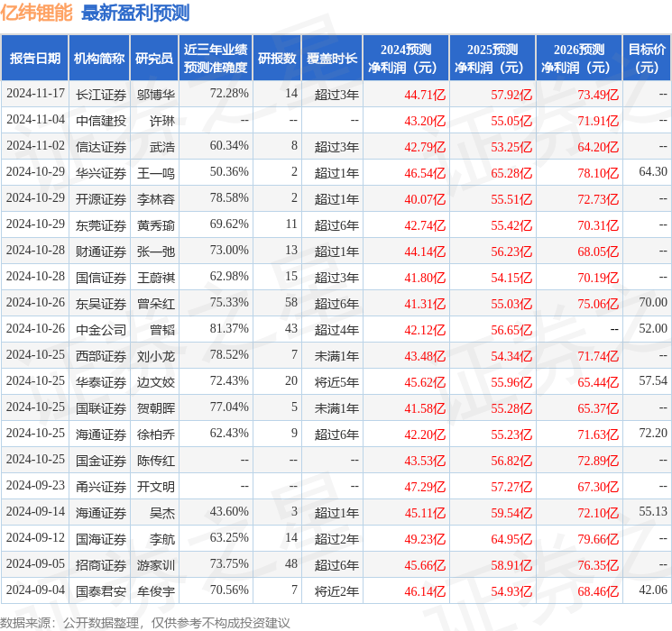The width and height of the screenshot is (672, 631).
Task: Select the 国金证券 institution cell
Action: tap(101, 461)
